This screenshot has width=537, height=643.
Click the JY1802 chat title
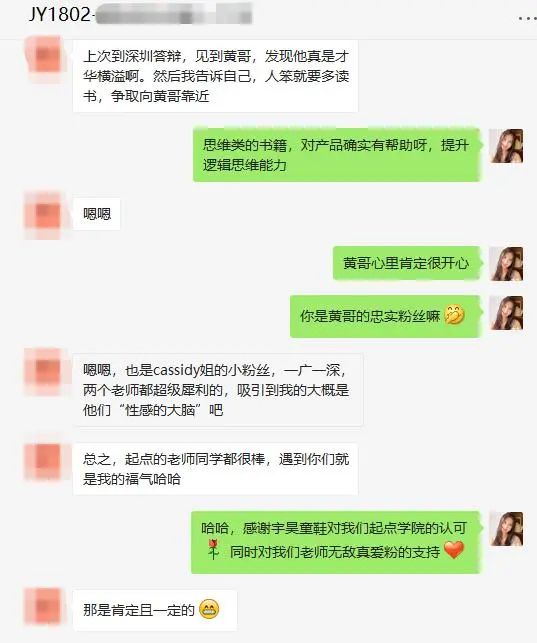coord(139,15)
